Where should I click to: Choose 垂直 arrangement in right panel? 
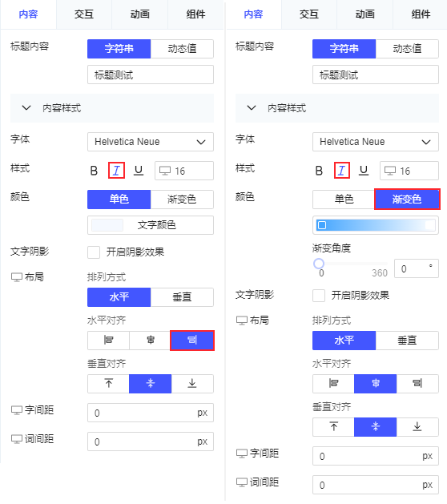(407, 341)
